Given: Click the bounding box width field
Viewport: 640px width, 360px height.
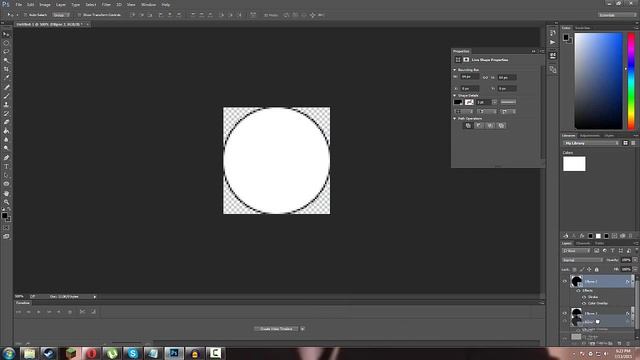Looking at the screenshot, I should click(469, 77).
